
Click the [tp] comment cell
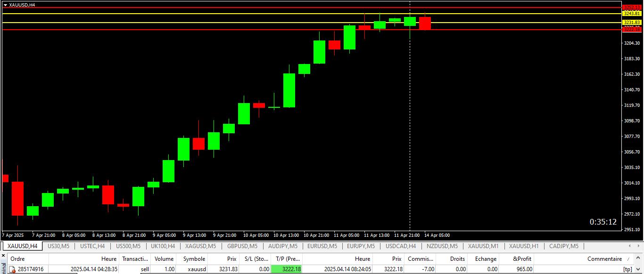point(627,269)
